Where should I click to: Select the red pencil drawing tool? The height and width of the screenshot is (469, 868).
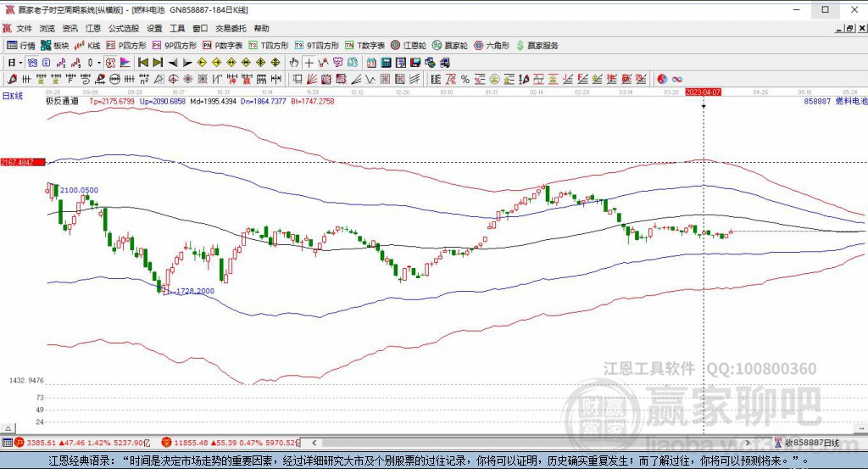[12, 79]
